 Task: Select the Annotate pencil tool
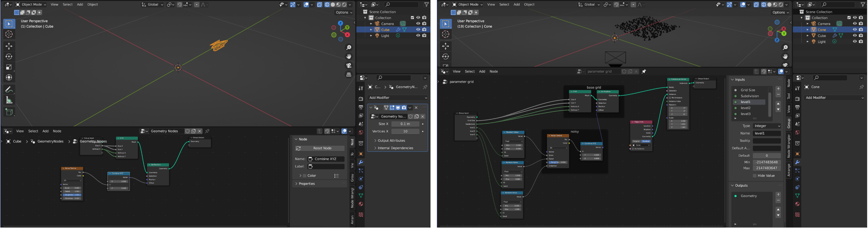click(x=9, y=89)
